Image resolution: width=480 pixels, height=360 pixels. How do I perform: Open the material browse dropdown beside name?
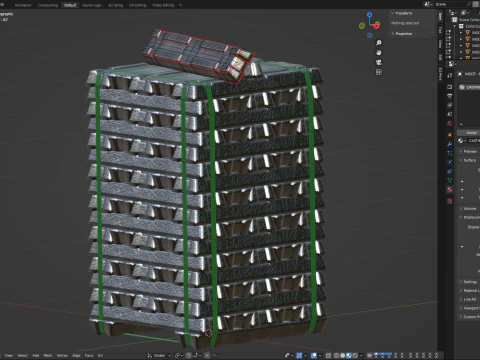tap(462, 141)
